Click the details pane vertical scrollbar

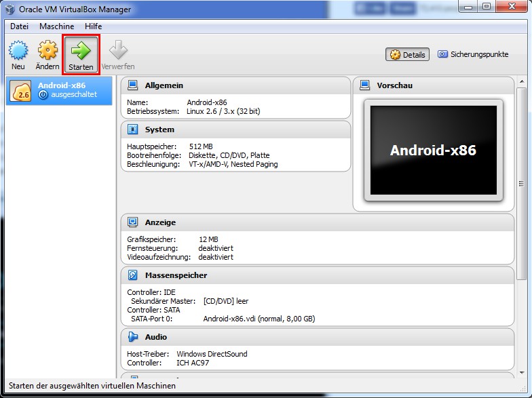coord(522,183)
